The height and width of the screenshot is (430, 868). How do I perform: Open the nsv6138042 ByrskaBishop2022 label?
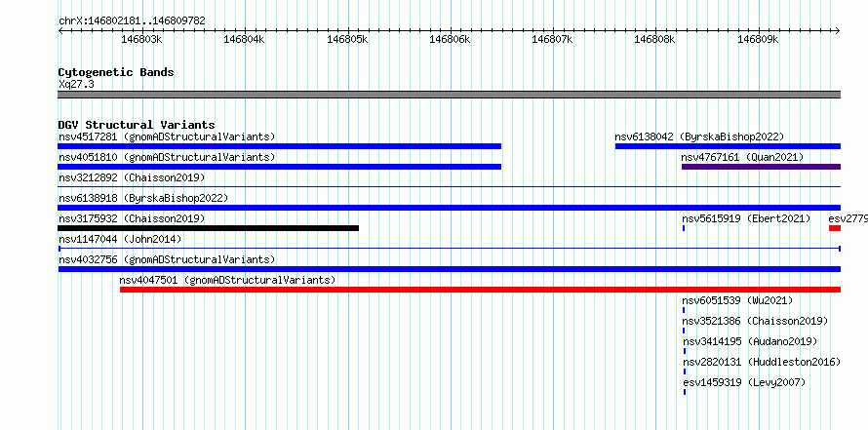coord(699,137)
